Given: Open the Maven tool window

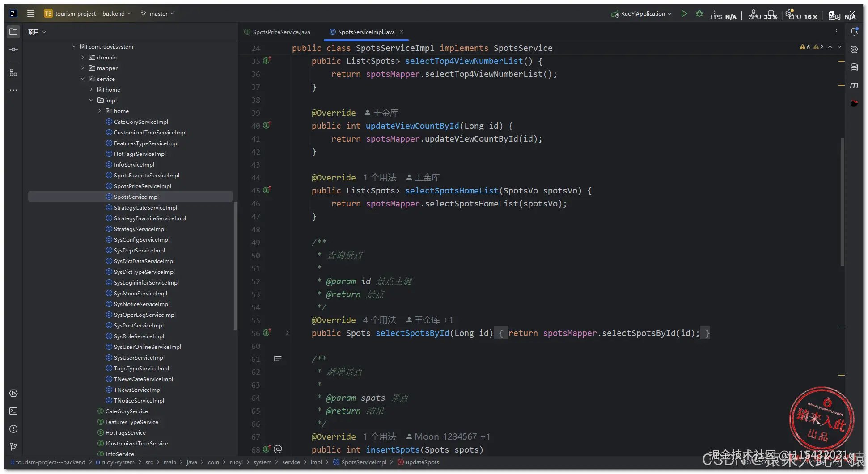Looking at the screenshot, I should tap(854, 85).
